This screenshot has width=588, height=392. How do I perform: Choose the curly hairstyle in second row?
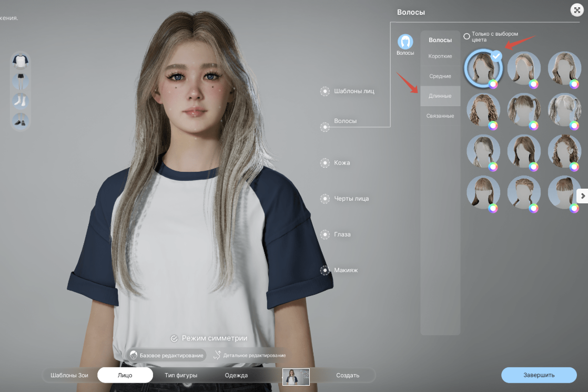(x=483, y=109)
